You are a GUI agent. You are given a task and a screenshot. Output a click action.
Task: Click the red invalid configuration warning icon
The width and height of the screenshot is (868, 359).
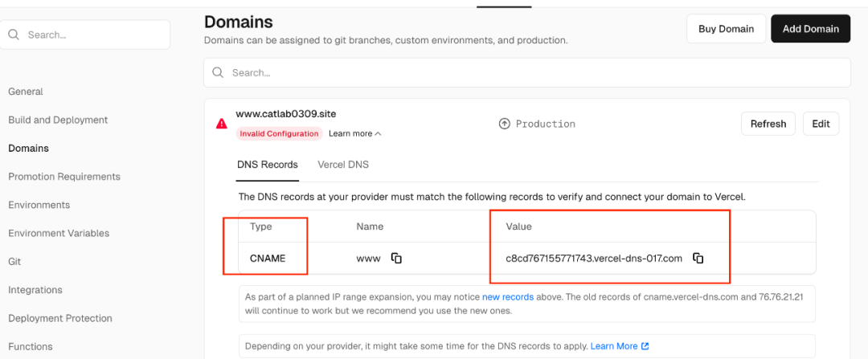point(222,124)
